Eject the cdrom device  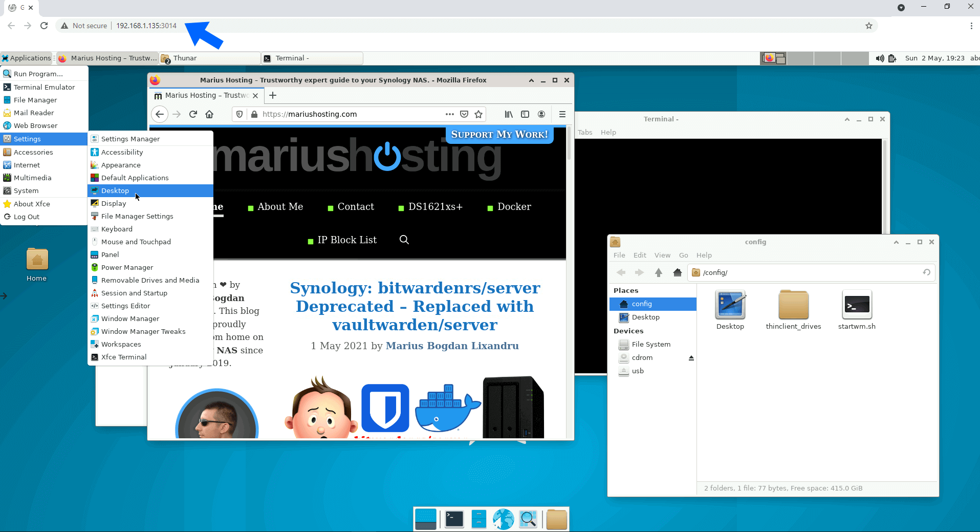[691, 358]
